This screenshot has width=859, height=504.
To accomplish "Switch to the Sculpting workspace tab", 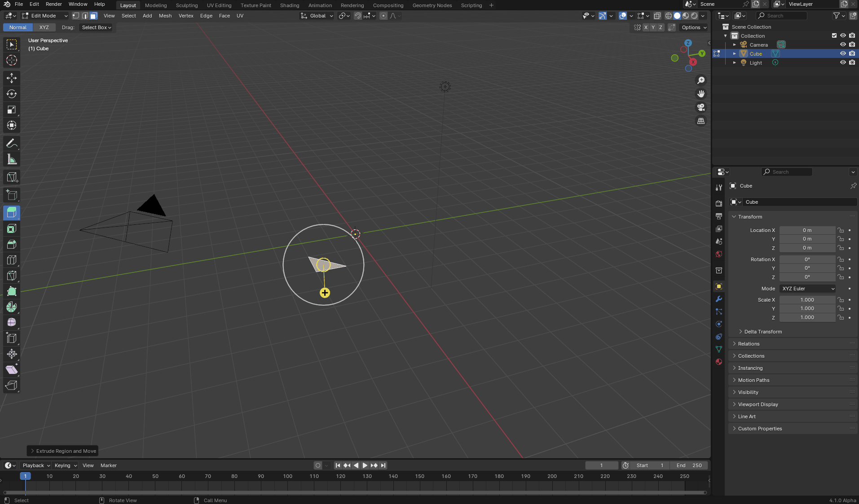I will tap(187, 5).
